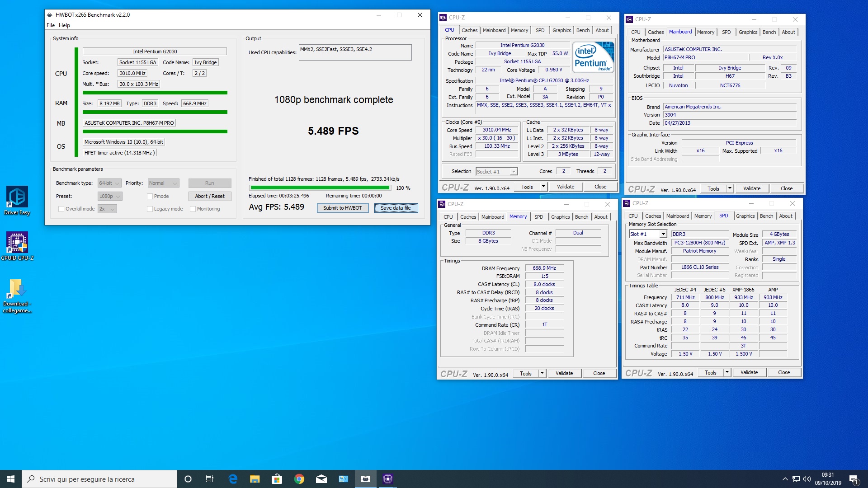Click the CPU-Z icon in Memory window title bar
Viewport: 868px width, 488px height.
441,204
